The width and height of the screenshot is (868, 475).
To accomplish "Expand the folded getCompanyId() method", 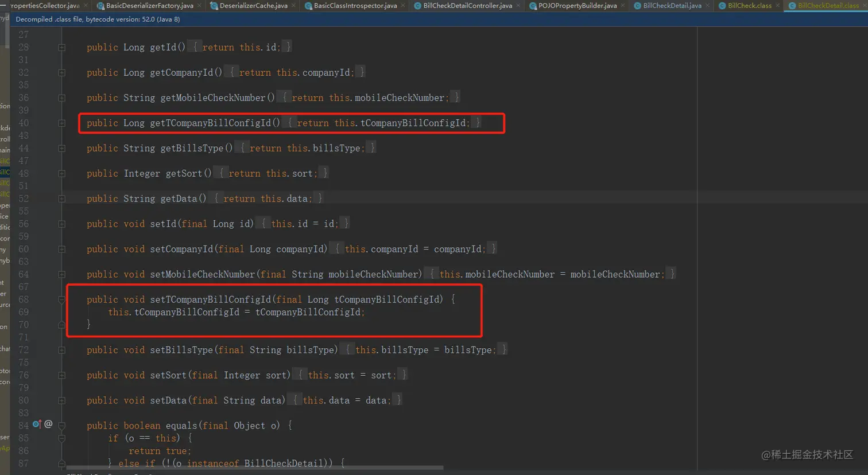I will (x=61, y=73).
